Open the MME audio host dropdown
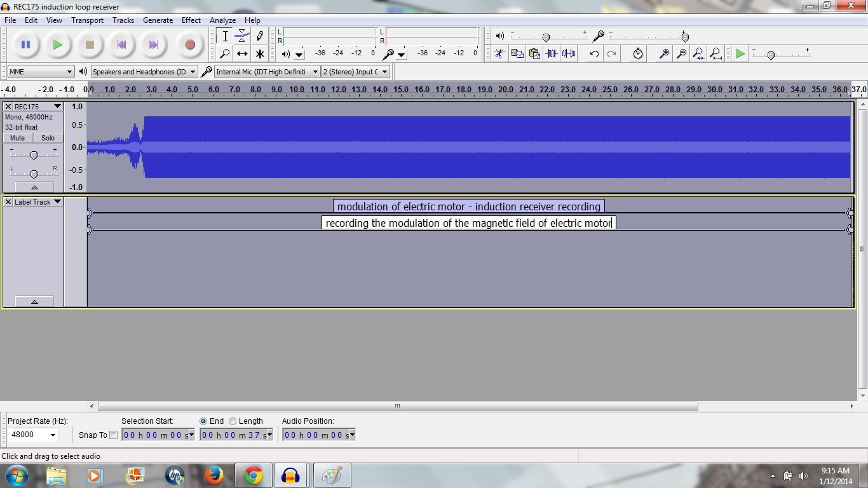Viewport: 868px width, 488px height. [41, 72]
